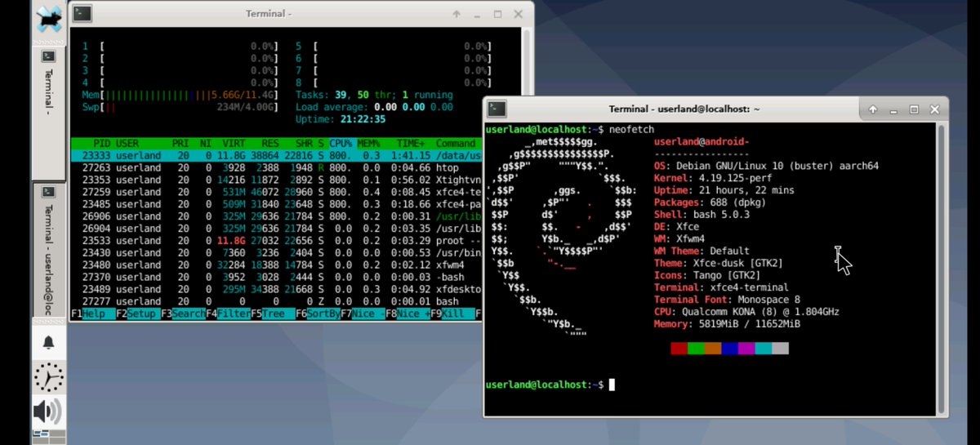Image resolution: width=980 pixels, height=445 pixels.
Task: Roll up the userland@localhost Terminal with arrow
Action: 873,109
